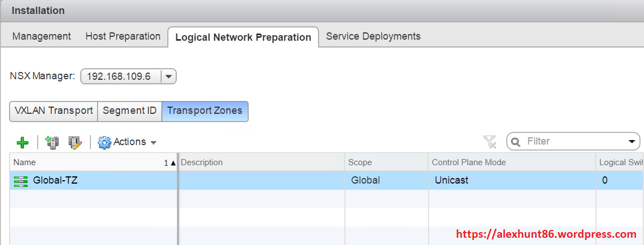Show the VXLAN Transport section
This screenshot has width=644, height=245.
click(x=54, y=111)
